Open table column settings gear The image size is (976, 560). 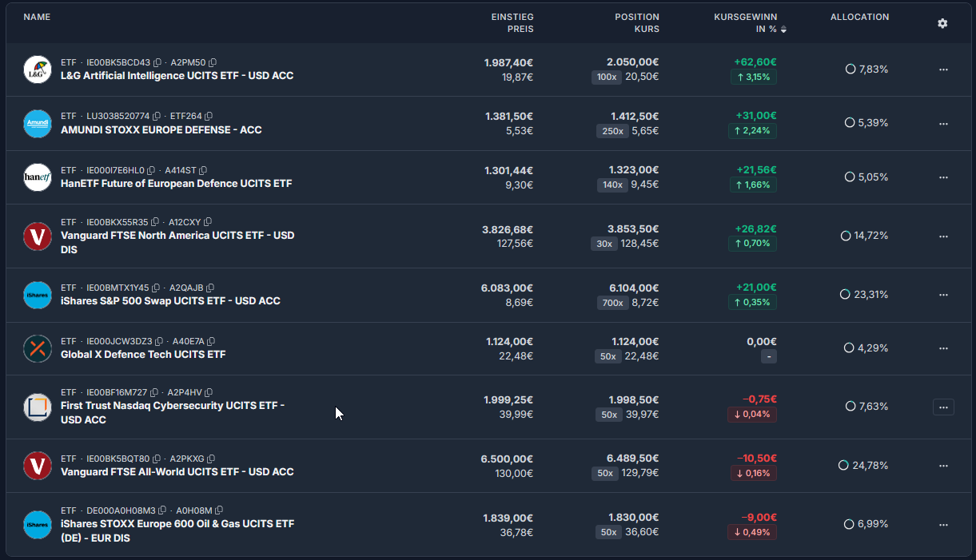[x=942, y=23]
